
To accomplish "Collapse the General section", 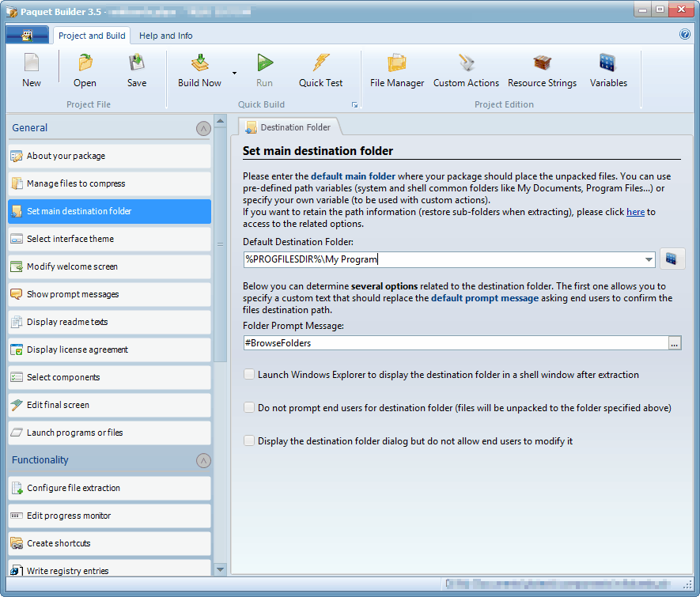I will tap(202, 127).
